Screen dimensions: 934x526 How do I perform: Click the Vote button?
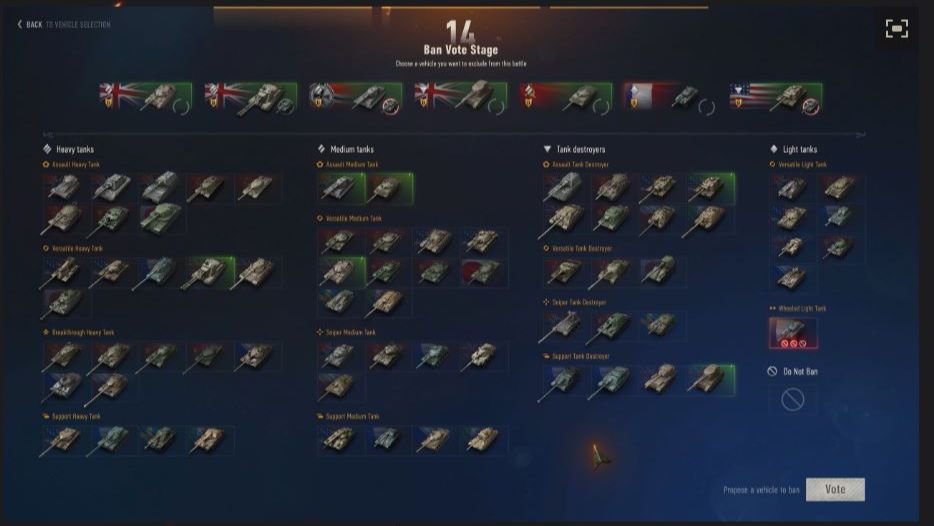(x=835, y=489)
